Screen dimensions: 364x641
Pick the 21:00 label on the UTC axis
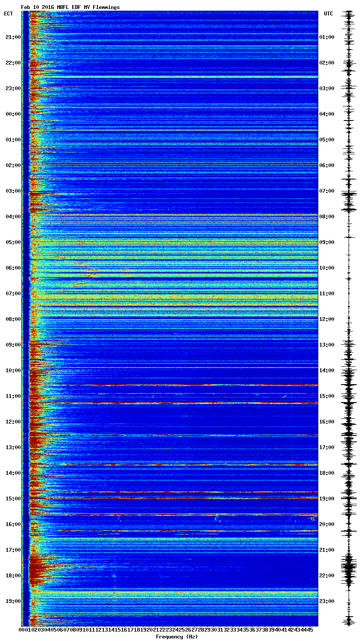click(327, 550)
